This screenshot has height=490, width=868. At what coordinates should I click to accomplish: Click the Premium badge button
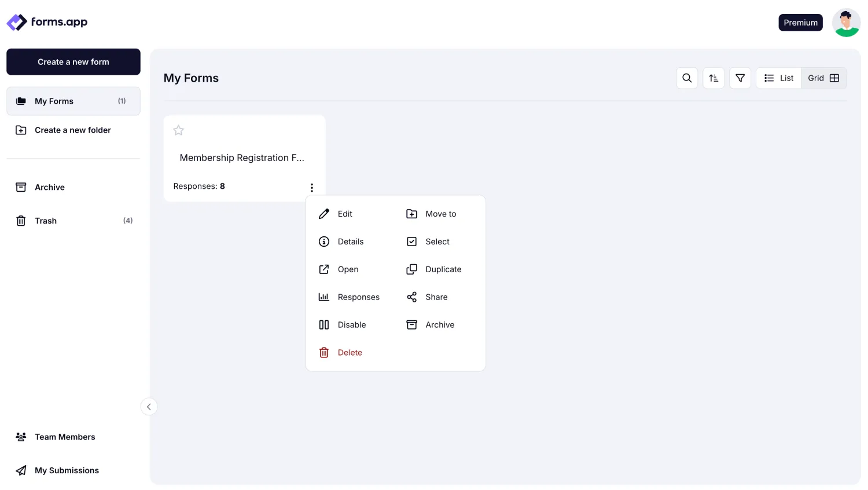click(x=800, y=23)
